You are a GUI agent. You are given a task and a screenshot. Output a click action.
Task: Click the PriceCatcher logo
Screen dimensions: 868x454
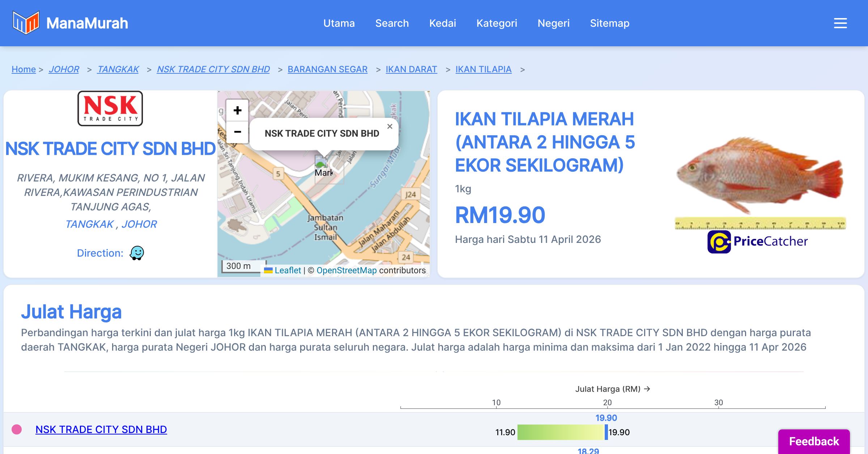point(758,241)
